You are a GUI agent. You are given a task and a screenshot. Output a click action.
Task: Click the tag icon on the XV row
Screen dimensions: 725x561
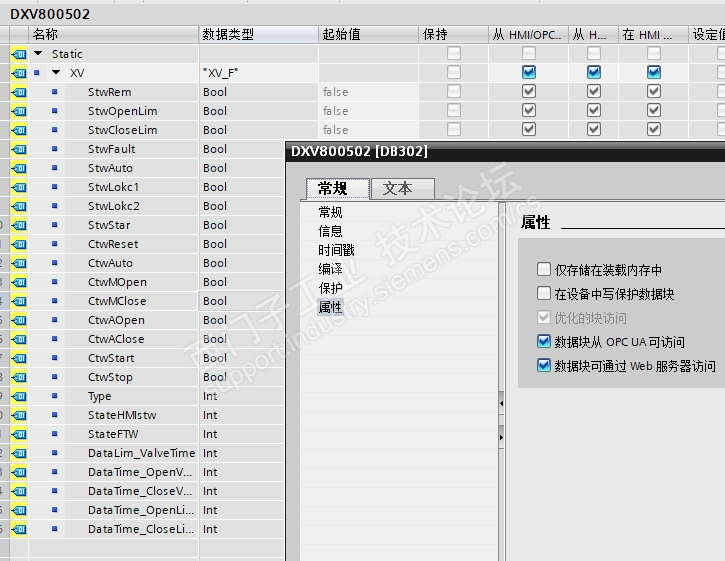click(19, 73)
